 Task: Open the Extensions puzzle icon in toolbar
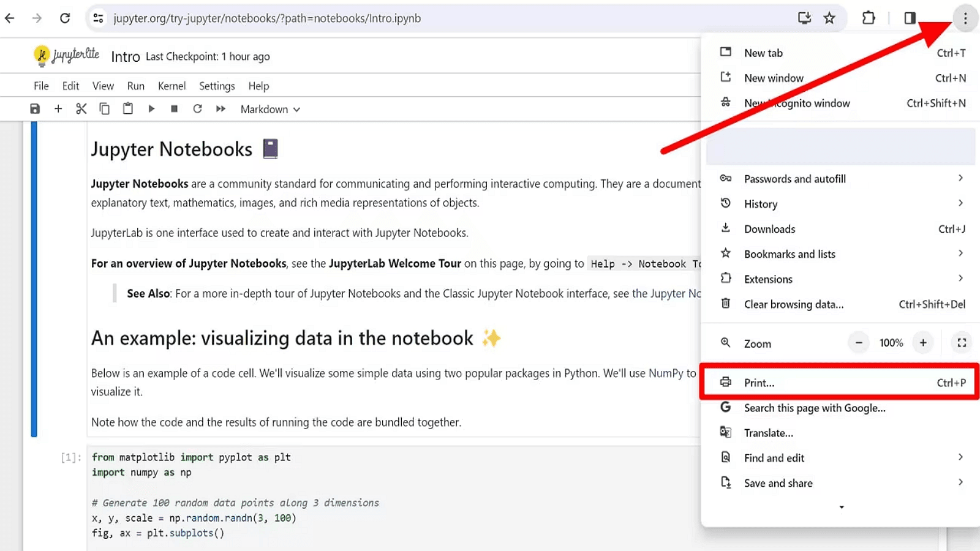click(x=869, y=18)
